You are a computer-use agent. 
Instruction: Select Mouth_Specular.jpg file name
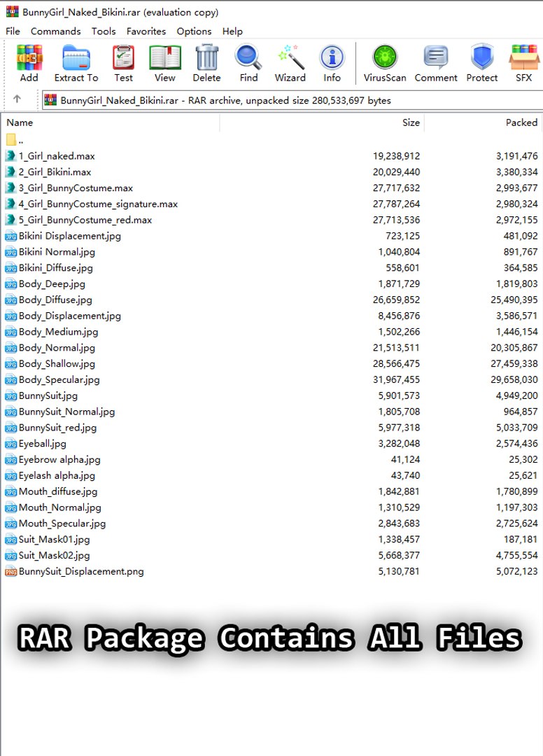pyautogui.click(x=62, y=523)
